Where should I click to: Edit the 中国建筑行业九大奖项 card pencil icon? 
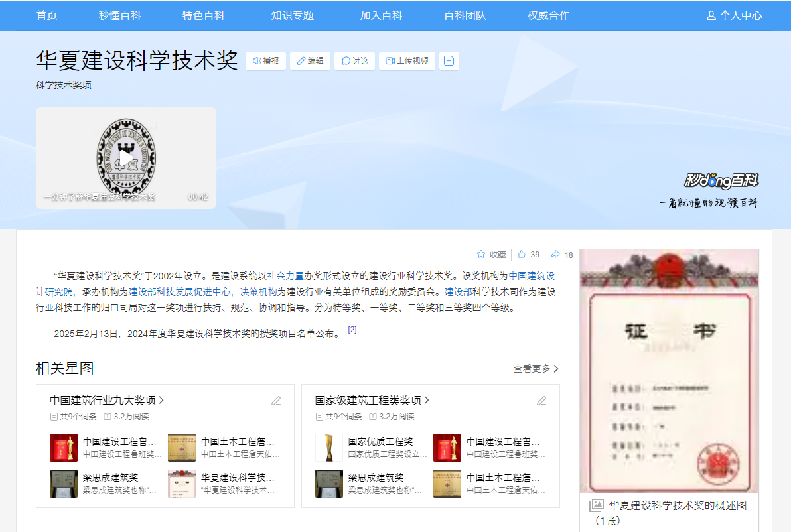(276, 401)
